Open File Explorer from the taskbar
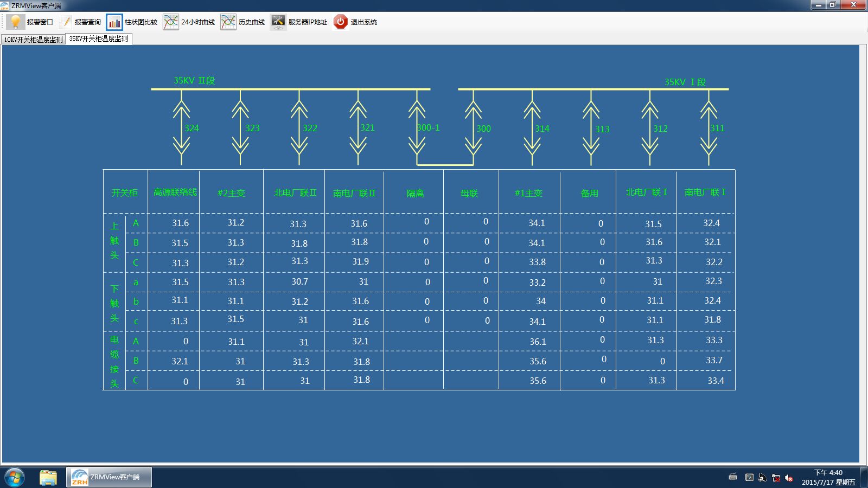Image resolution: width=868 pixels, height=488 pixels. coord(48,477)
